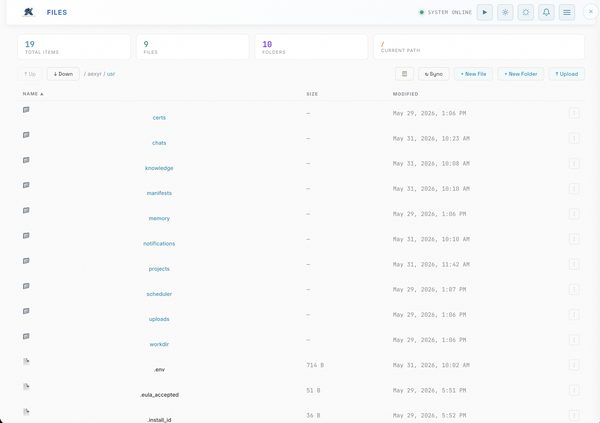Screen dimensions: 600x423
Task: Open actions menu for the manifests row
Action: 574,189
